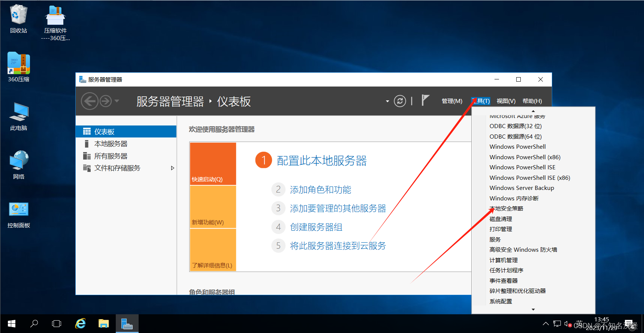The height and width of the screenshot is (333, 644).
Task: Open the 工具(T) menu
Action: point(481,101)
